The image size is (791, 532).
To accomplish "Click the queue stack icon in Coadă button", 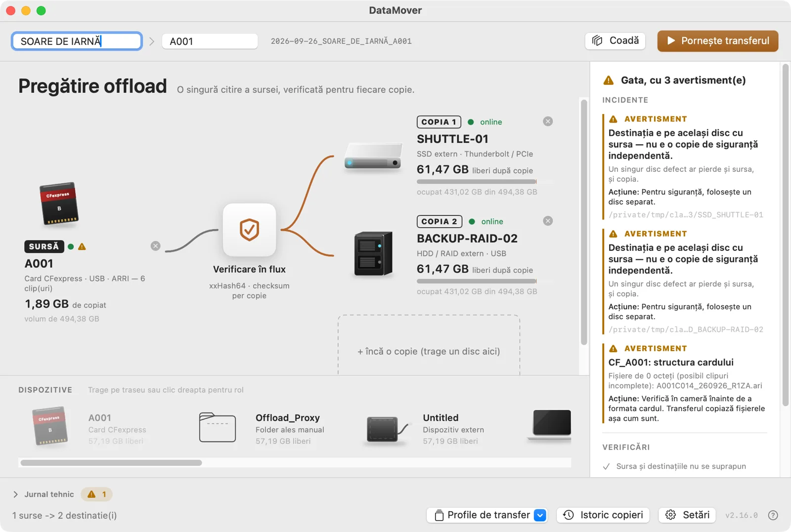I will pos(598,41).
